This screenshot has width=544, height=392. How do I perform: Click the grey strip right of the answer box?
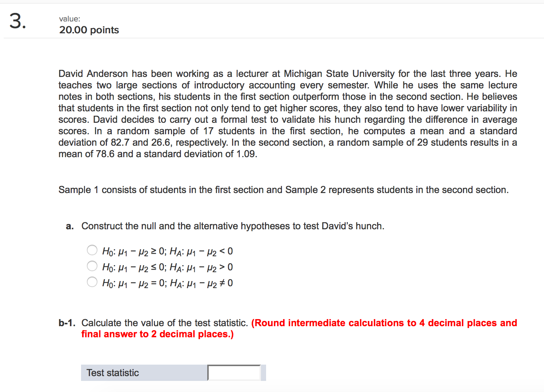pyautogui.click(x=263, y=373)
